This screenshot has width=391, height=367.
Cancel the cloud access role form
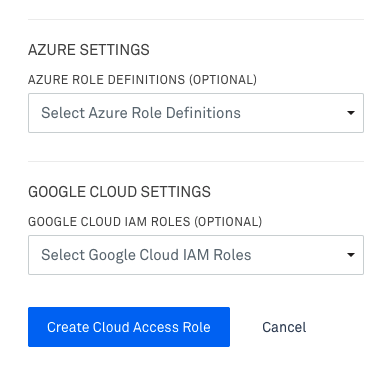tap(284, 327)
